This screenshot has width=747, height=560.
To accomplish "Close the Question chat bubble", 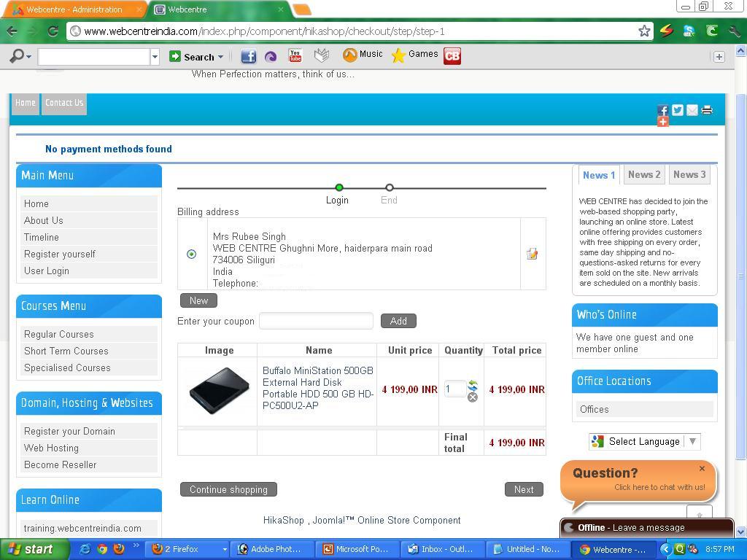I will (703, 469).
